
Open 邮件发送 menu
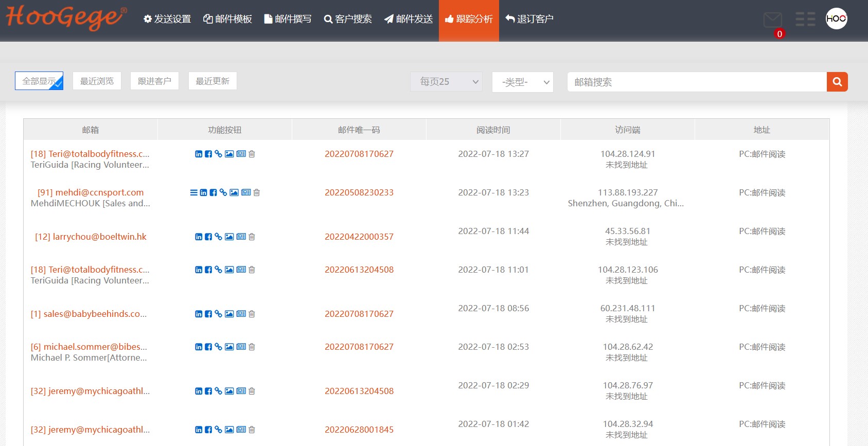click(409, 19)
